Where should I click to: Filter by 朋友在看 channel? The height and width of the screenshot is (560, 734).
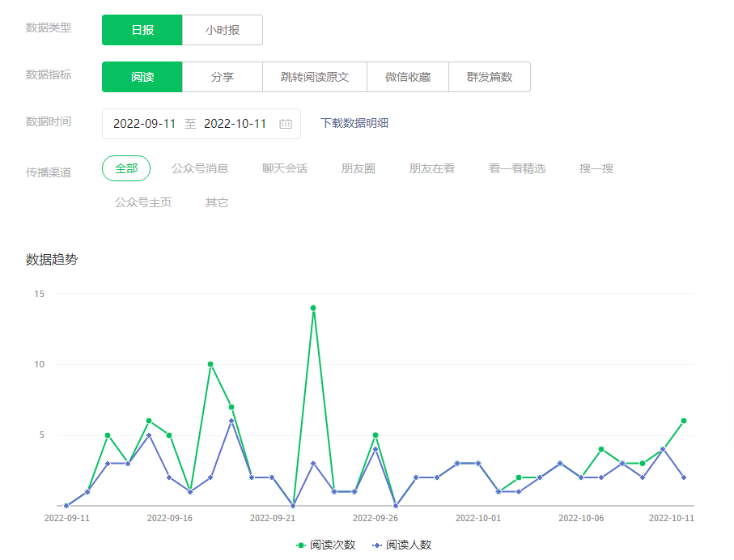tap(431, 168)
